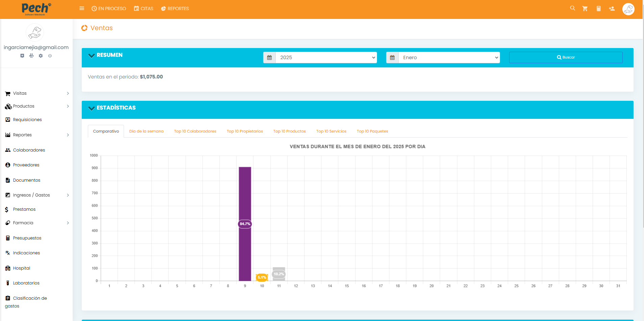
Task: Collapse the RESUMEN panel chevron
Action: tap(91, 55)
